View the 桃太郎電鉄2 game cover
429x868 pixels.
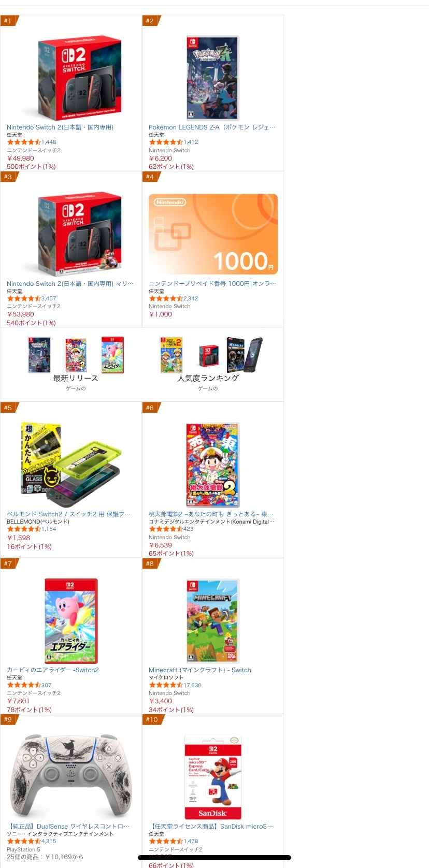tap(213, 465)
